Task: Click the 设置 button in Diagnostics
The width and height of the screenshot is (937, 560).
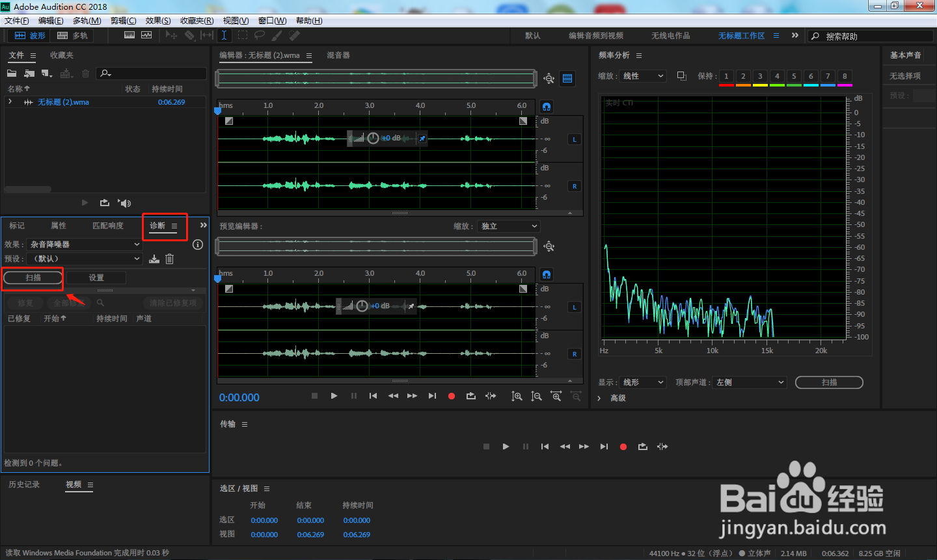Action: (96, 278)
